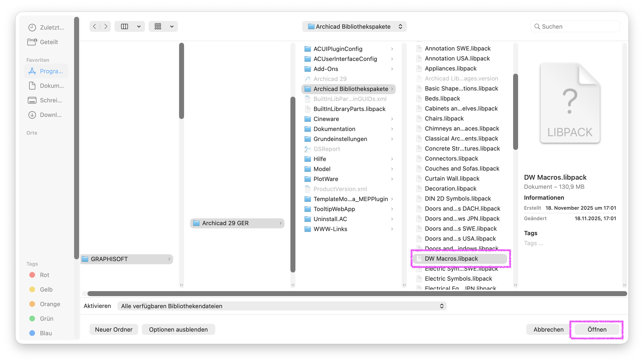The width and height of the screenshot is (644, 363).
Task: Select Decoration.libpack file icon
Action: pos(419,188)
